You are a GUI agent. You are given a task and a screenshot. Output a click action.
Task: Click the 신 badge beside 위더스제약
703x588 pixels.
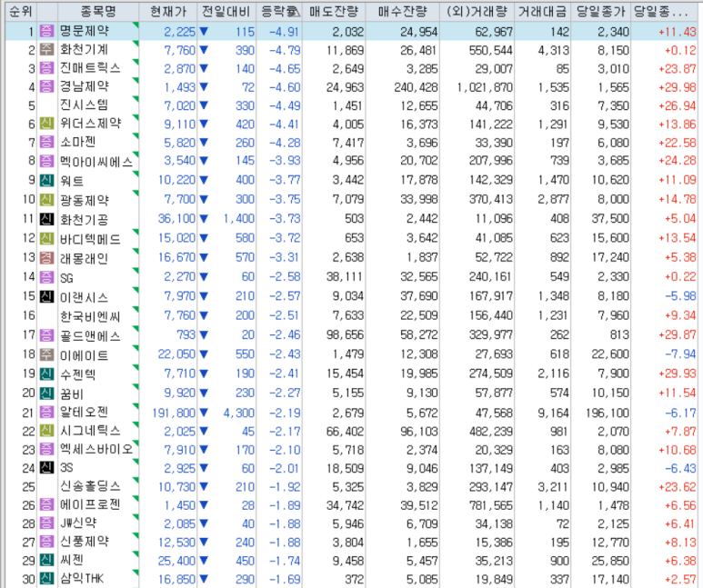tap(46, 124)
